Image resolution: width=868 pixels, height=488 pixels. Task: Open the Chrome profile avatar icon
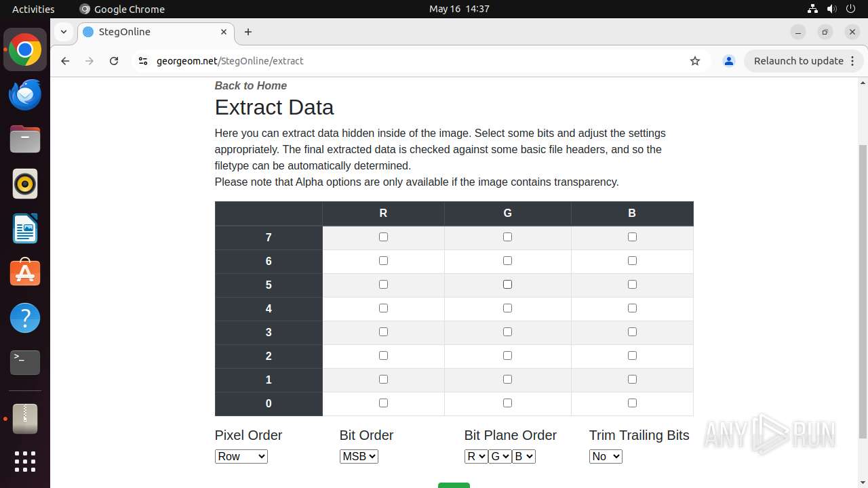pyautogui.click(x=729, y=61)
